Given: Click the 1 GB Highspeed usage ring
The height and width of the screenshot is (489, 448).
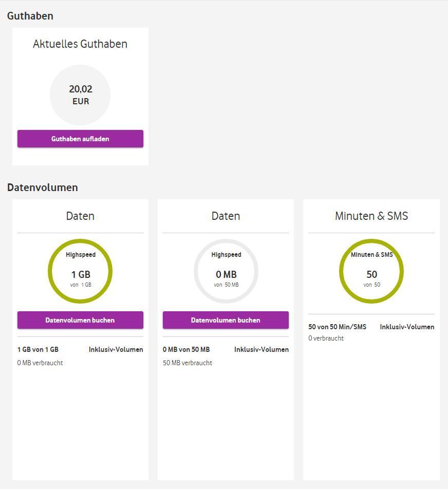Looking at the screenshot, I should tap(80, 271).
